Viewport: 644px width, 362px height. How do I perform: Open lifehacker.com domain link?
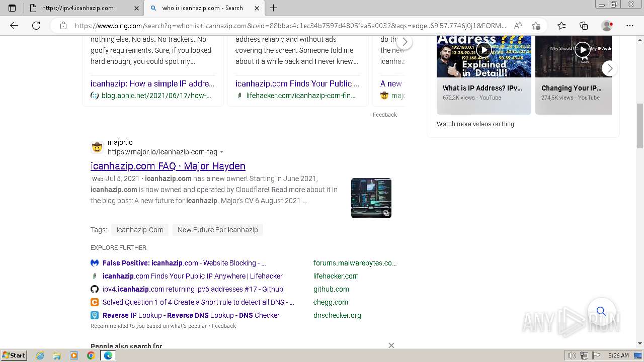(336, 276)
